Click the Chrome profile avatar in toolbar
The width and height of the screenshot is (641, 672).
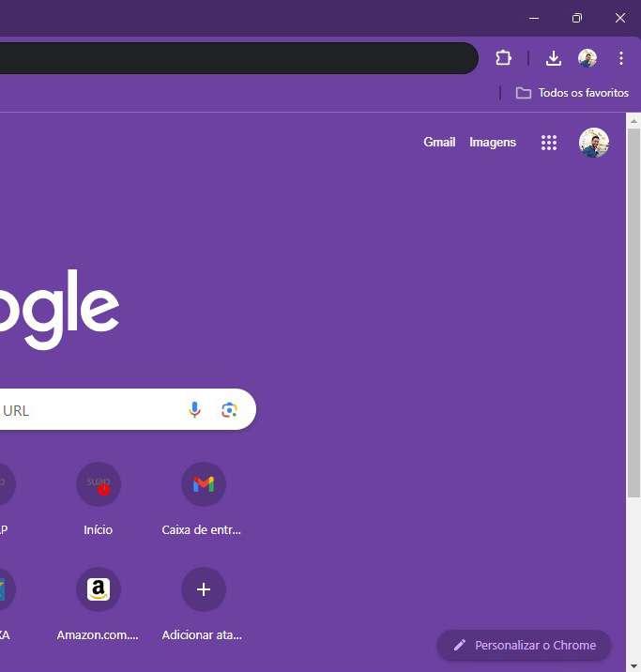[587, 58]
